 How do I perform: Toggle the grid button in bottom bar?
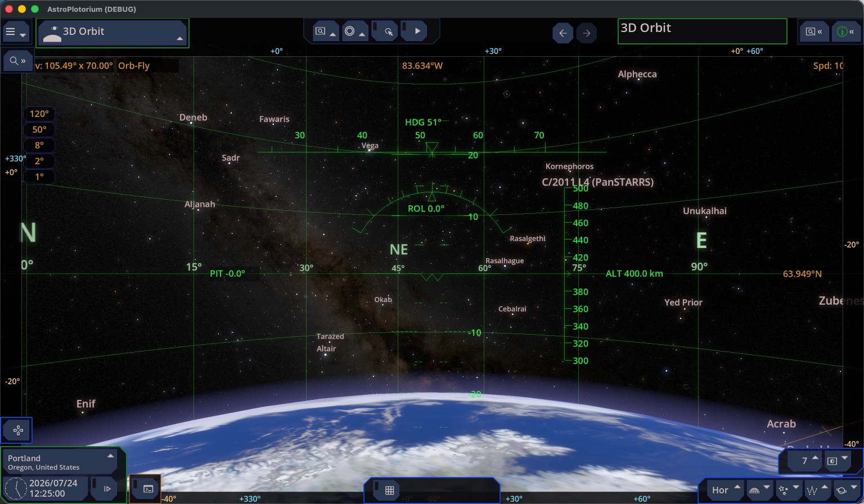tap(386, 490)
